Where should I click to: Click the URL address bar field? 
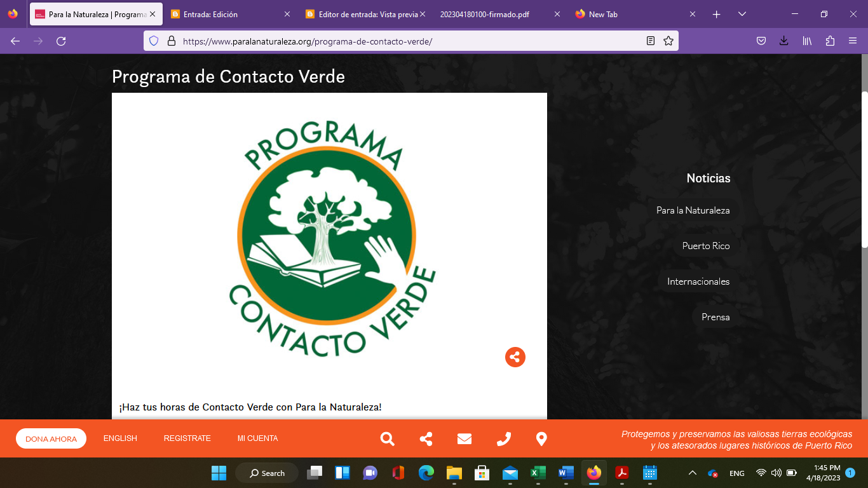click(410, 41)
